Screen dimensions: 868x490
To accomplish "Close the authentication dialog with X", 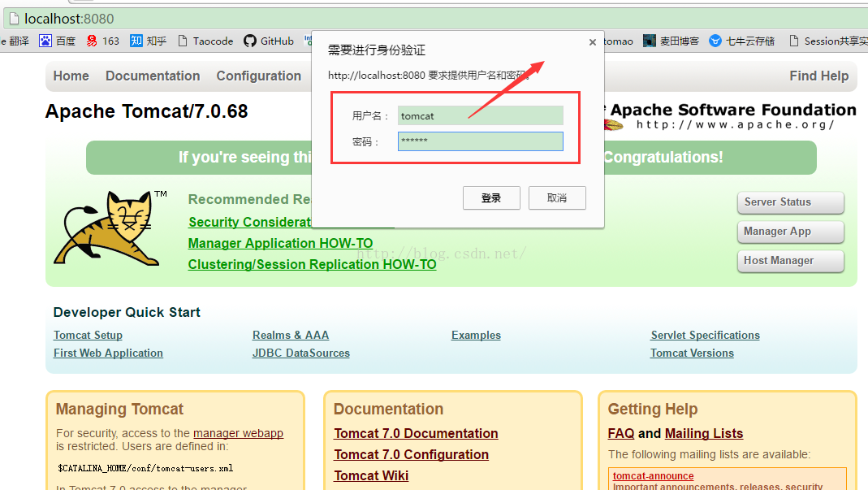I will (592, 42).
